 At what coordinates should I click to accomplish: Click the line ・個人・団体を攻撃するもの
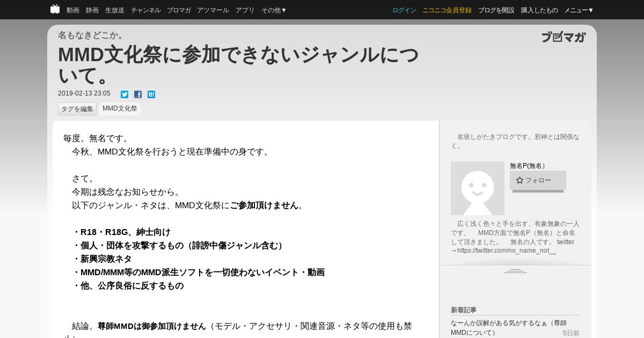point(179,246)
